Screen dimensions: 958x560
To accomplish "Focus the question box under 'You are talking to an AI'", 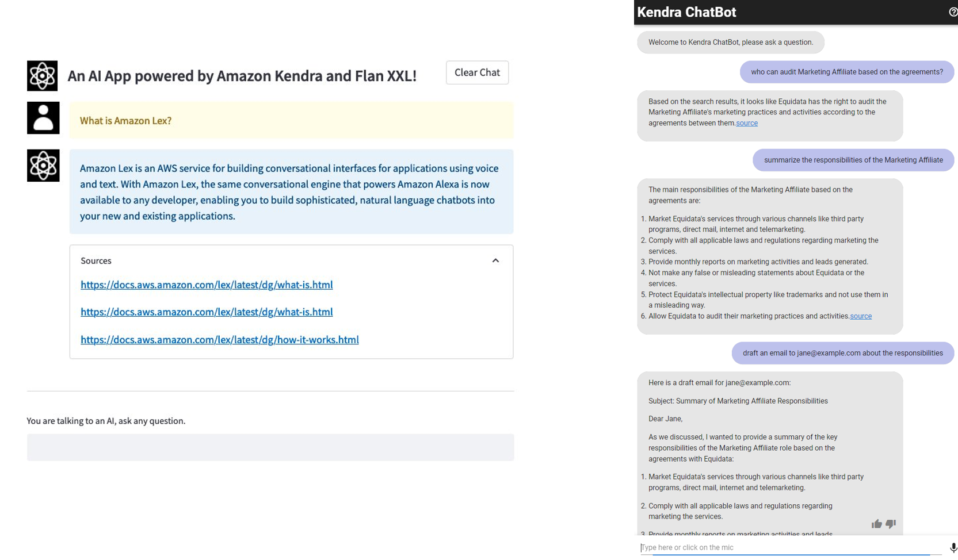I will click(x=270, y=447).
